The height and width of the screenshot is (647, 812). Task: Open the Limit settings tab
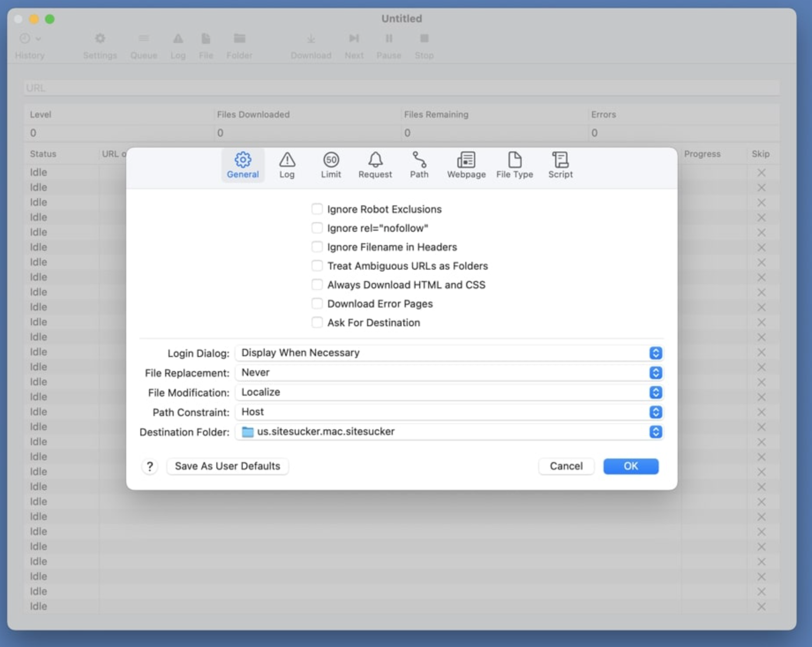point(331,165)
